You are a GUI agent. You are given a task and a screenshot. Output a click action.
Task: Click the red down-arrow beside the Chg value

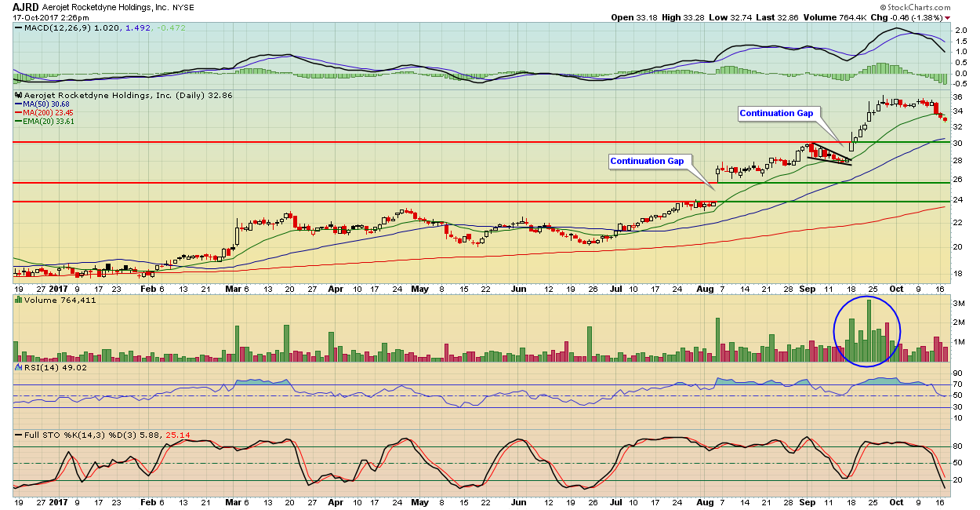[x=947, y=17]
